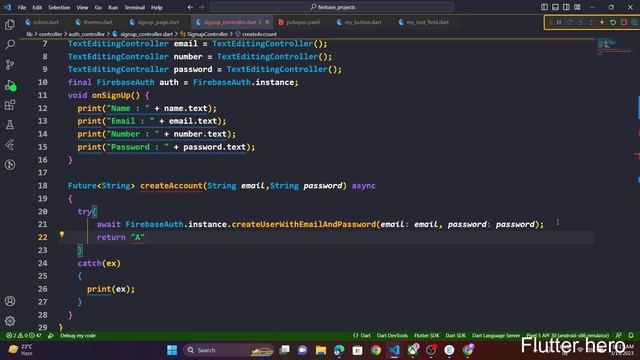Place cursor on 'createAccount' function name
The width and height of the screenshot is (640, 360).
pyautogui.click(x=171, y=186)
